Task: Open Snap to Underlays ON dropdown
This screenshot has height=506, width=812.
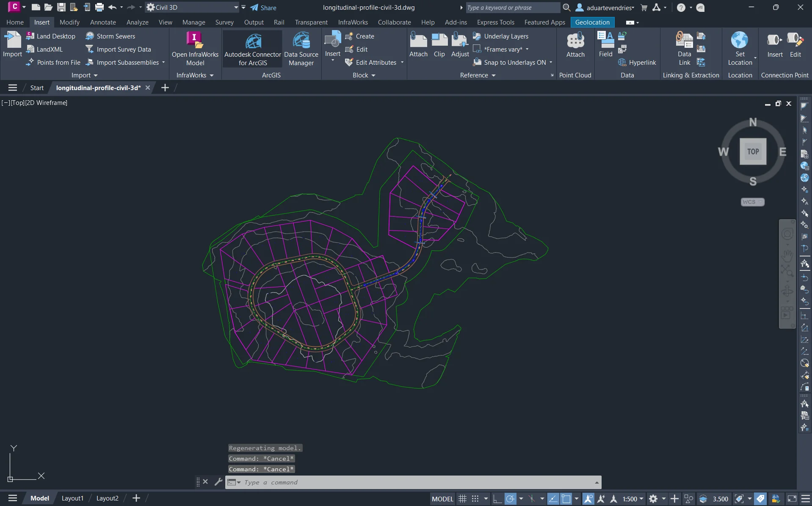Action: [x=551, y=63]
